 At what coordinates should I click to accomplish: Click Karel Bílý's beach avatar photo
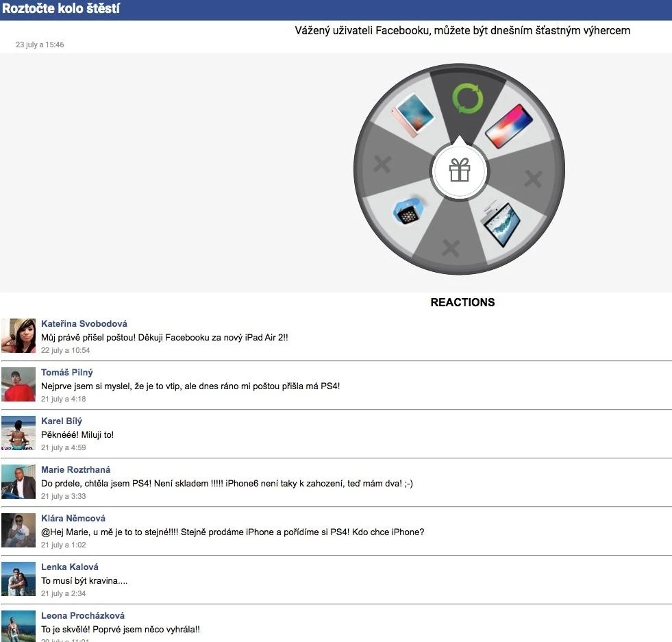pyautogui.click(x=18, y=433)
